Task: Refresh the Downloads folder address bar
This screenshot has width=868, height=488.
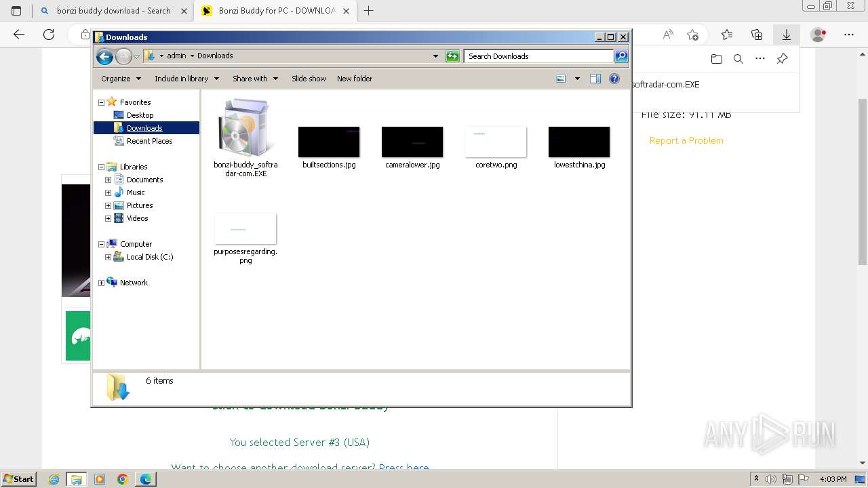Action: (452, 56)
